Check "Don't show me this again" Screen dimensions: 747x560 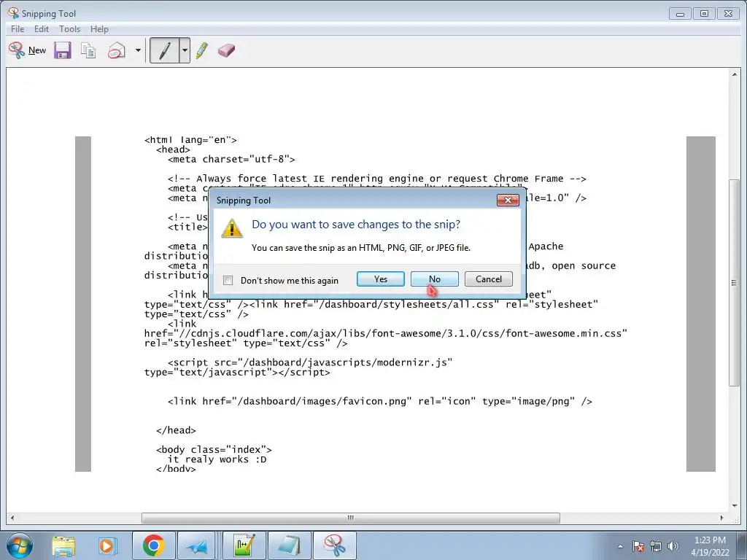[228, 281]
